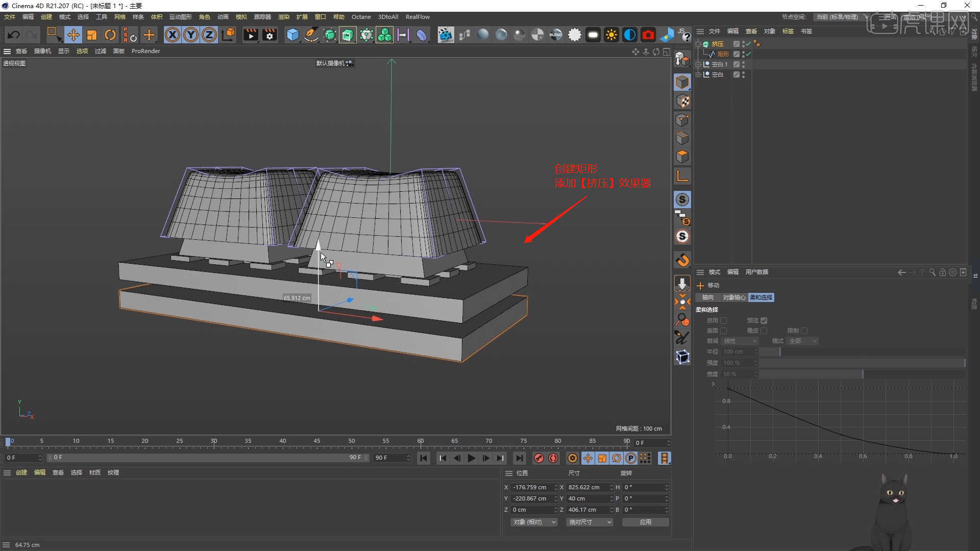Tick the 橡皮 checkbox

coord(764,331)
